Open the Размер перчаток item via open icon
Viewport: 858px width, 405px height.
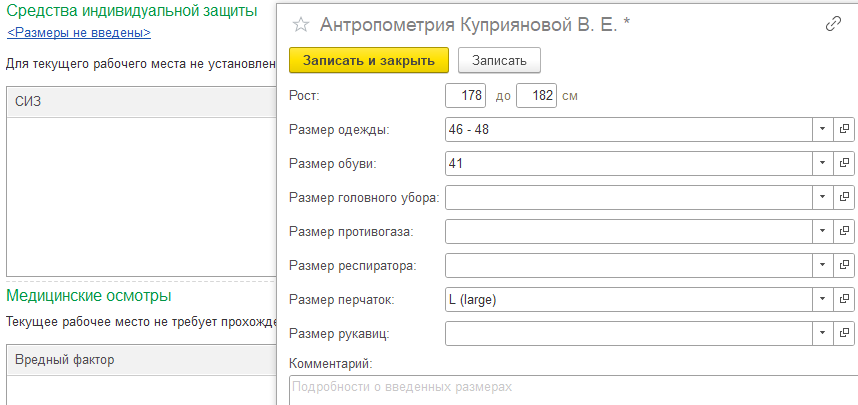(x=844, y=299)
